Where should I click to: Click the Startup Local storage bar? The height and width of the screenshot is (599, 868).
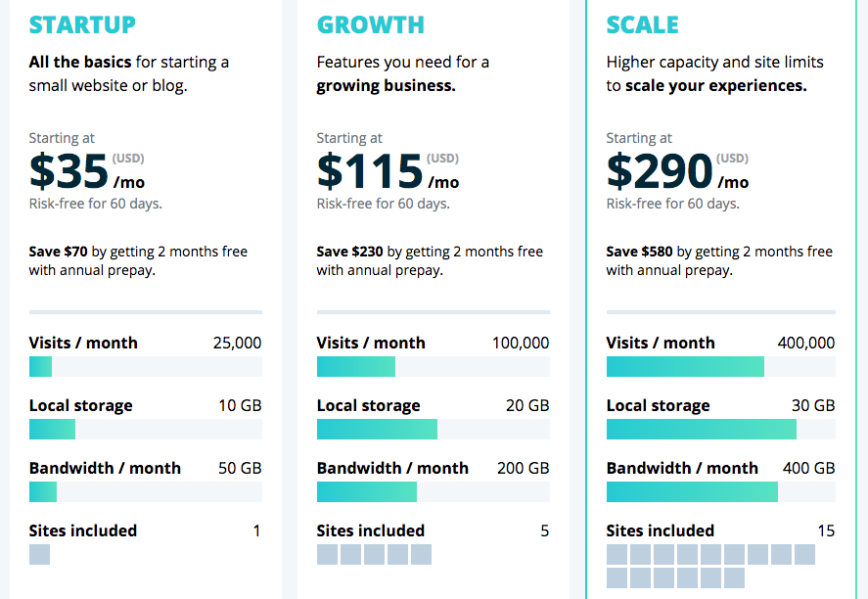point(145,430)
